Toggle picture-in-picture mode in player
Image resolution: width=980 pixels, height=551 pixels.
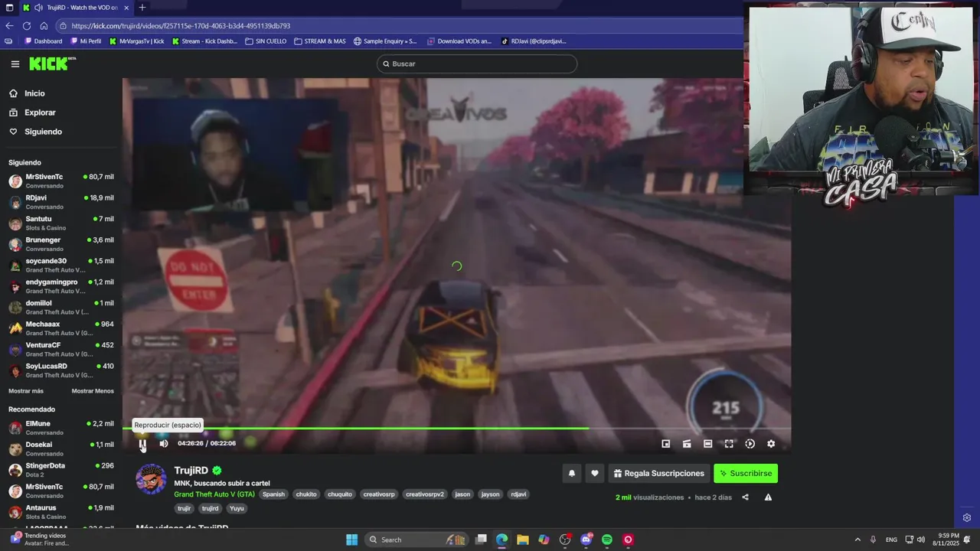pos(666,444)
